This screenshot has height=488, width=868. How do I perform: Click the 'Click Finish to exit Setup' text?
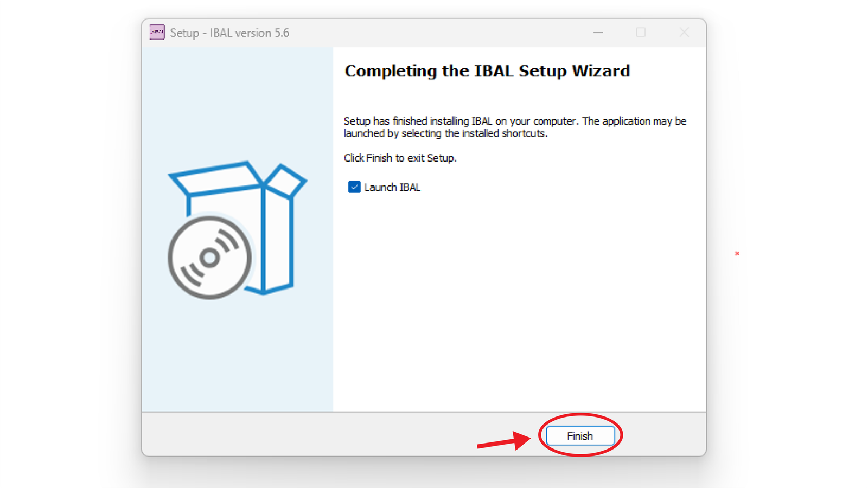pos(400,158)
